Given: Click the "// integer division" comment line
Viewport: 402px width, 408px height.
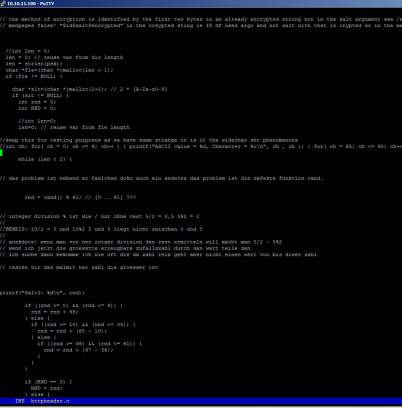Looking at the screenshot, I should click(x=100, y=216).
